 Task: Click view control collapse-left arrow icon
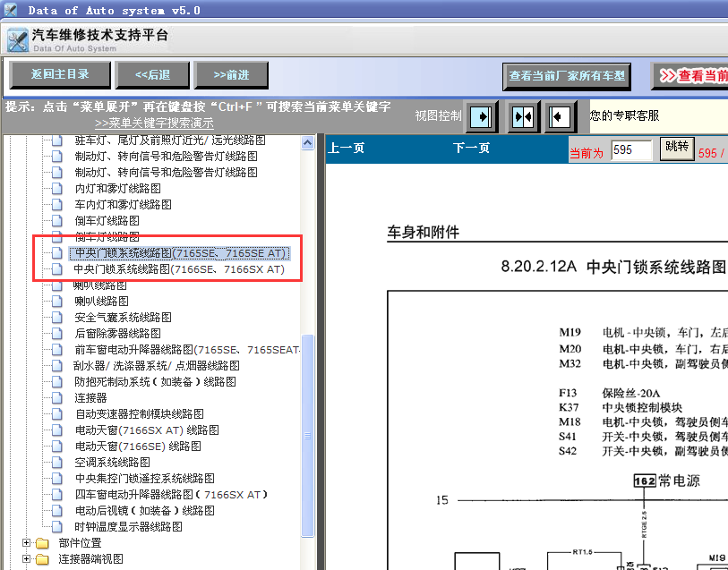560,116
